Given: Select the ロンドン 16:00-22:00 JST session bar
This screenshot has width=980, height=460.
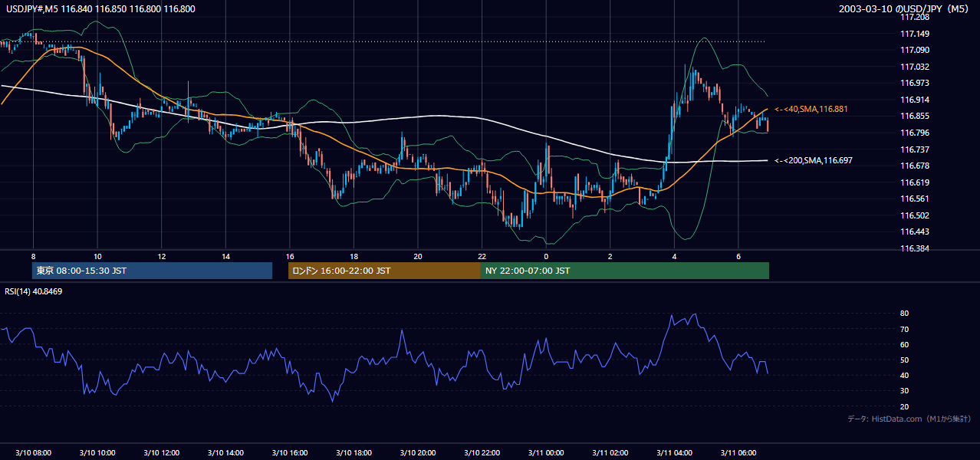Looking at the screenshot, I should 384,271.
